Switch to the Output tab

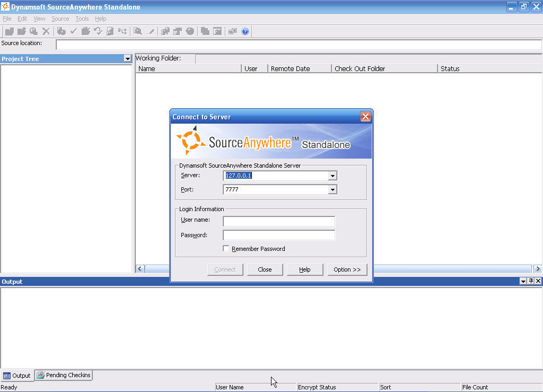pos(17,376)
